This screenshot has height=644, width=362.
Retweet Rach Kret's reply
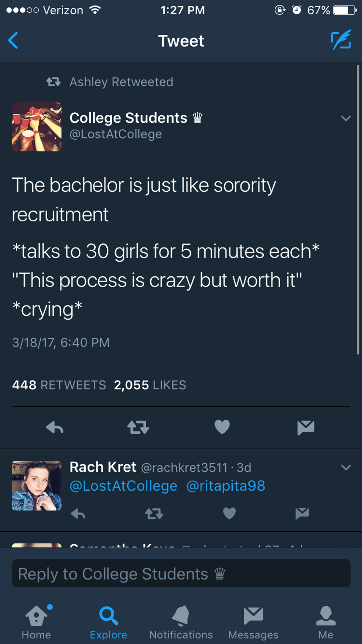154,514
